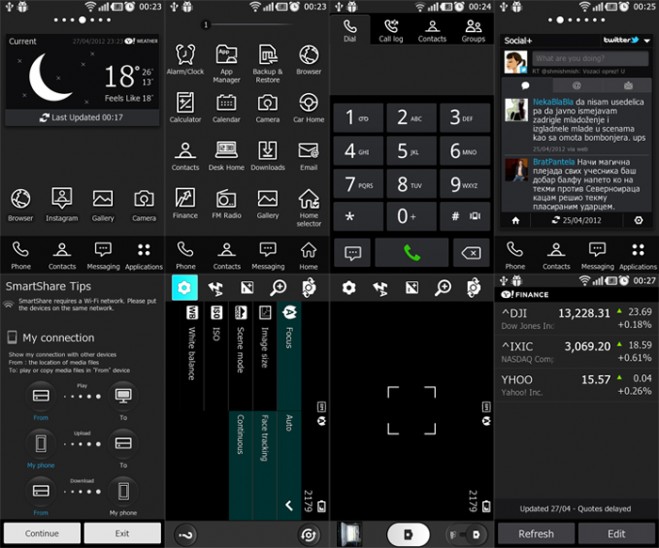Viewport: 659px width, 548px height.
Task: Launch Alarm/Clock from the app drawer
Action: pyautogui.click(x=185, y=60)
